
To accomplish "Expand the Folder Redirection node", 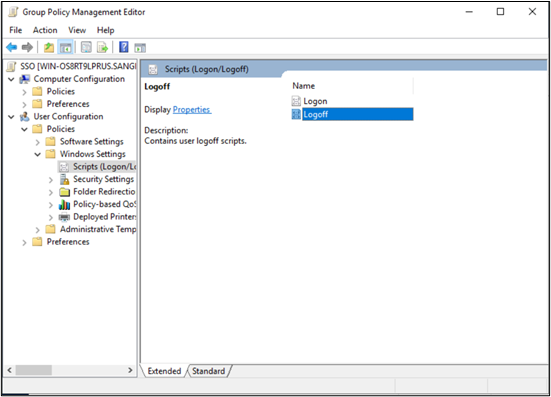I will coord(51,193).
